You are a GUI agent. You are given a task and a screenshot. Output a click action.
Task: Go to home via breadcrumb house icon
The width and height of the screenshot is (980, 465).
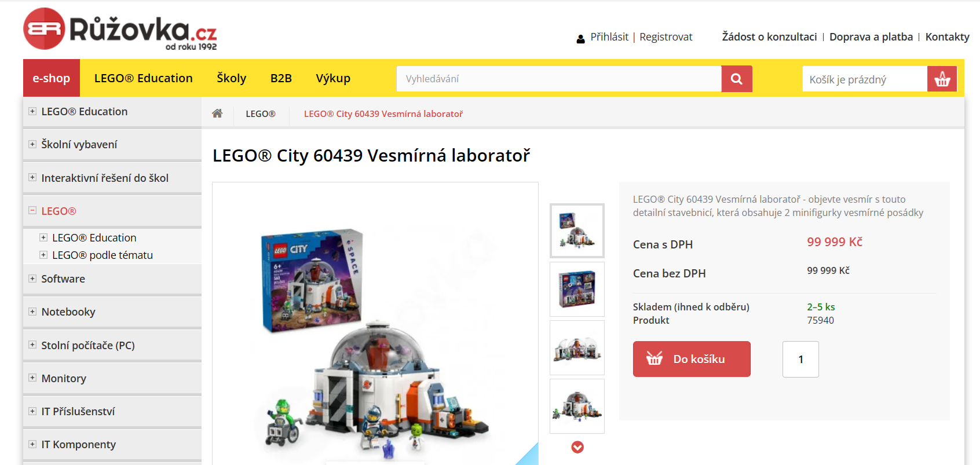[217, 113]
